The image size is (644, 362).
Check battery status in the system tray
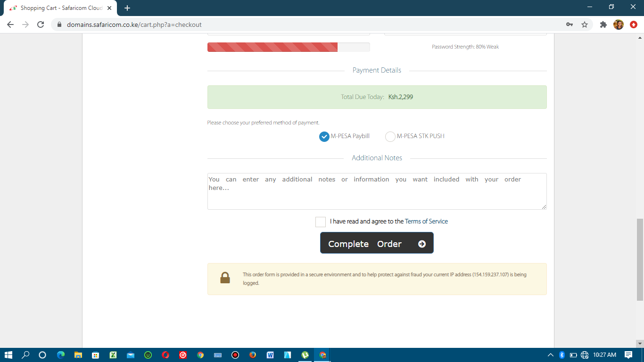(573, 355)
